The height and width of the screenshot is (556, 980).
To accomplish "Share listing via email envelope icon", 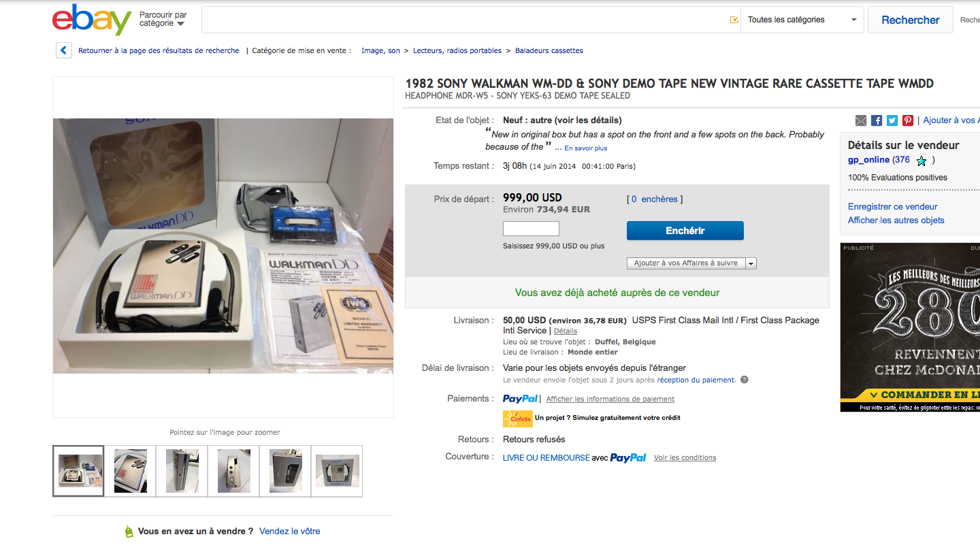I will coord(861,120).
